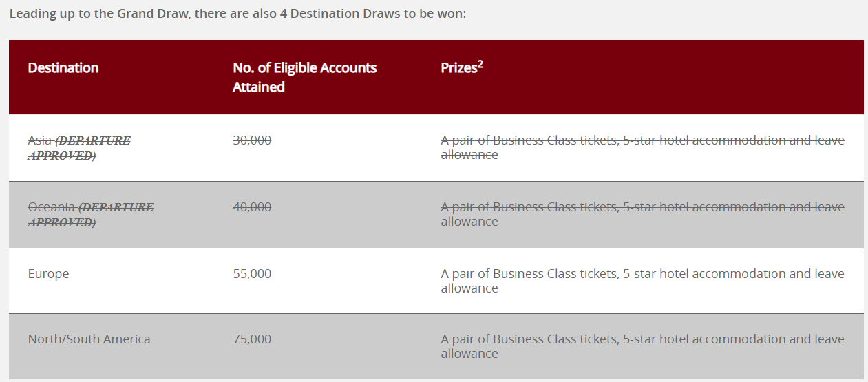Click the Oceania row struck-through prize text

coord(642,214)
